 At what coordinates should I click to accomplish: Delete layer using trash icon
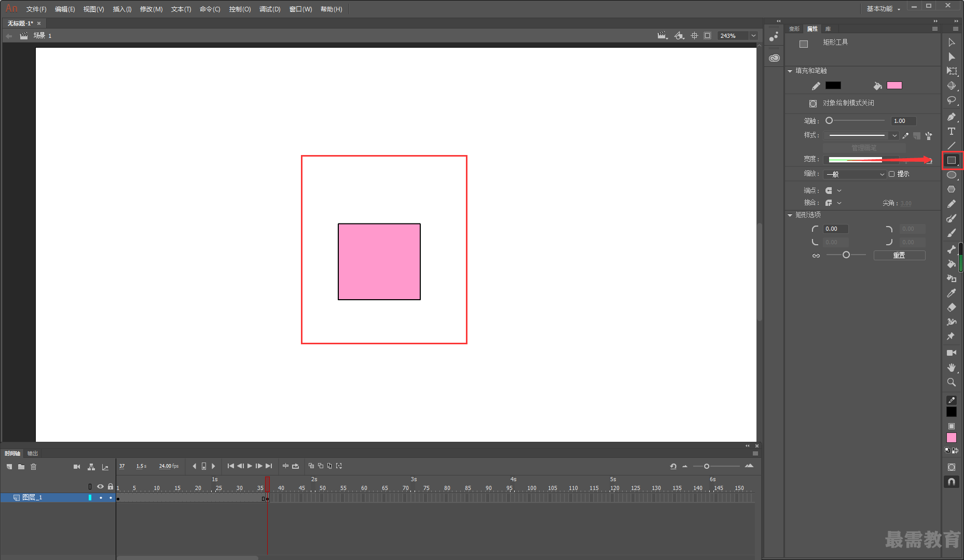coord(34,467)
